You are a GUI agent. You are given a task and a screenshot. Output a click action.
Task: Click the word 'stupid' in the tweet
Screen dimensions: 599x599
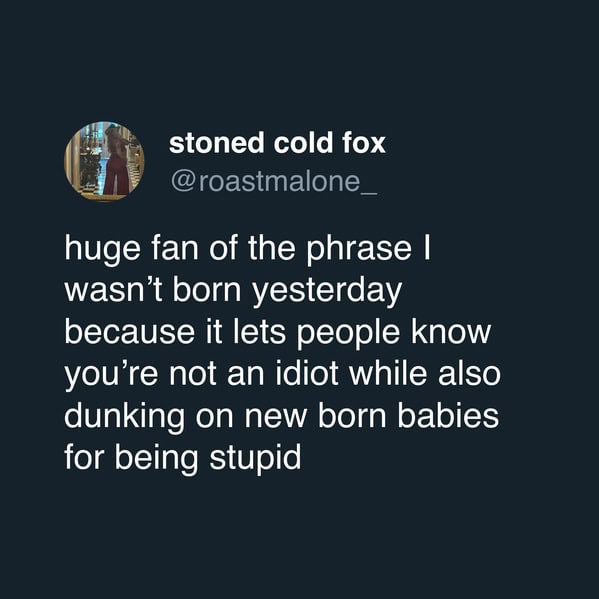255,458
